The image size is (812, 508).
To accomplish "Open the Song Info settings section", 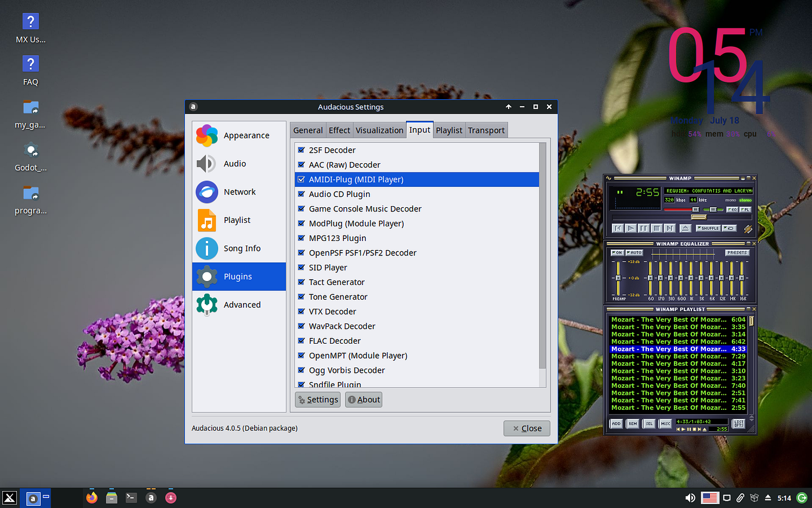I will (239, 248).
